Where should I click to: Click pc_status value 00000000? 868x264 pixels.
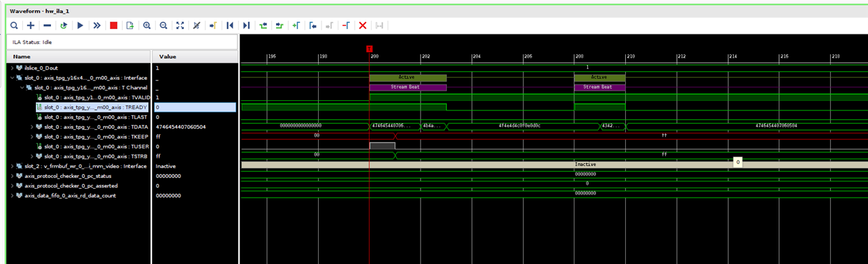(168, 175)
